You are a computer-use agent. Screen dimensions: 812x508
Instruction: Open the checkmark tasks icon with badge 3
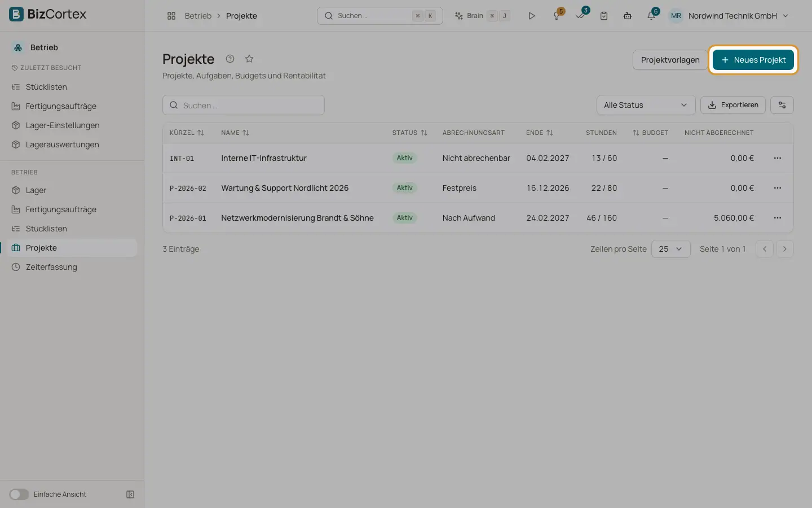click(x=581, y=16)
